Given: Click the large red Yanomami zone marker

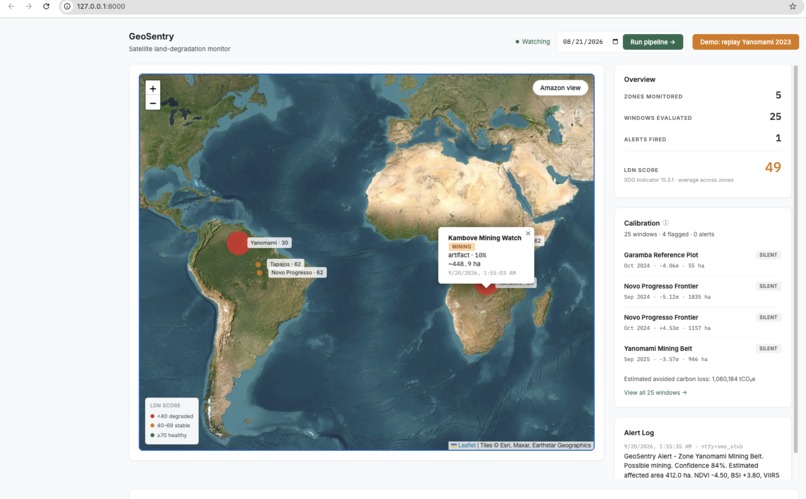Looking at the screenshot, I should (237, 243).
